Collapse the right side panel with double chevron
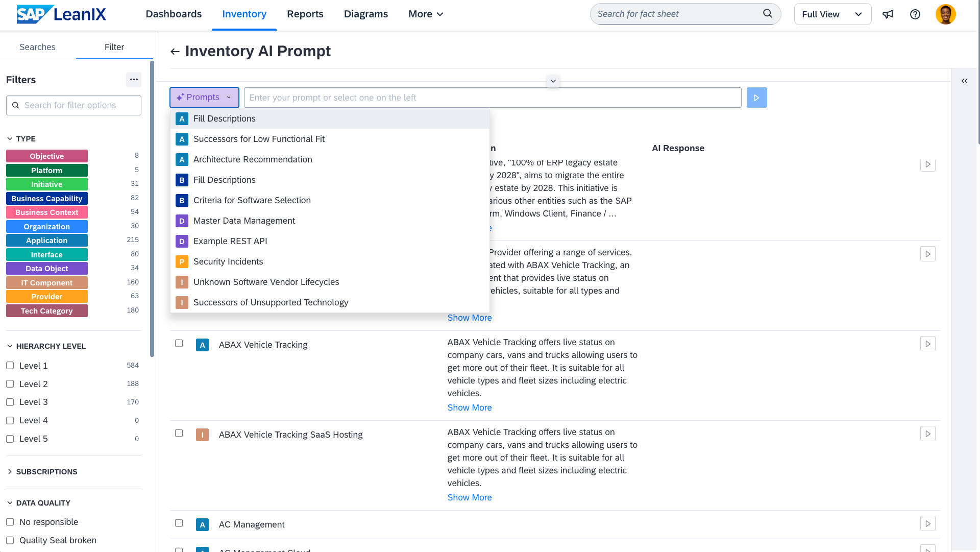This screenshot has width=980, height=552. click(x=964, y=81)
